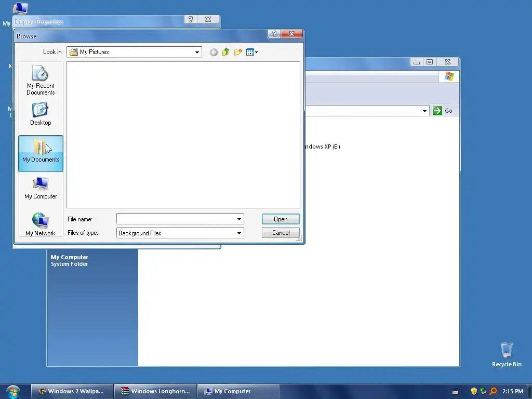Create a new folder in Browse dialog

click(x=238, y=52)
